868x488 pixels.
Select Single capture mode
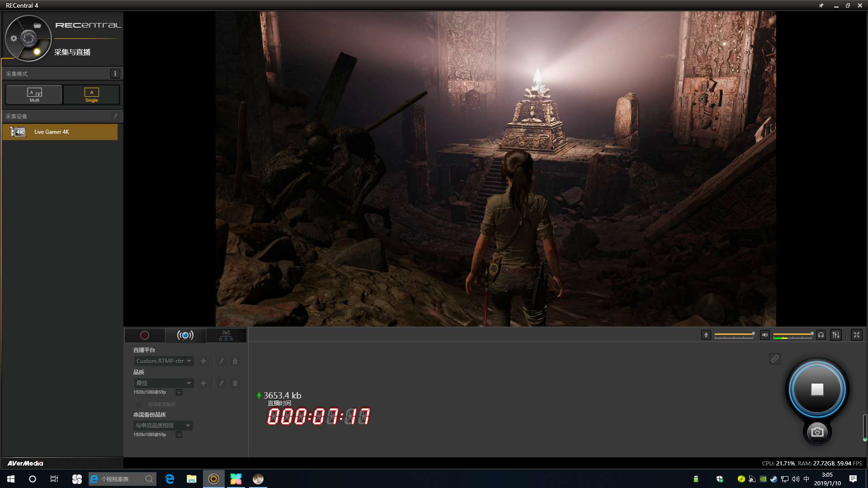coord(91,94)
